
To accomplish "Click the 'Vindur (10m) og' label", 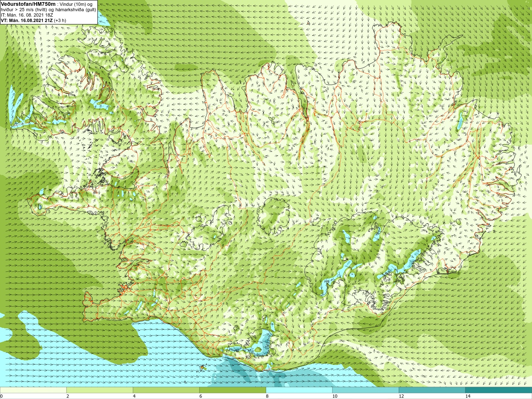I will point(76,4).
